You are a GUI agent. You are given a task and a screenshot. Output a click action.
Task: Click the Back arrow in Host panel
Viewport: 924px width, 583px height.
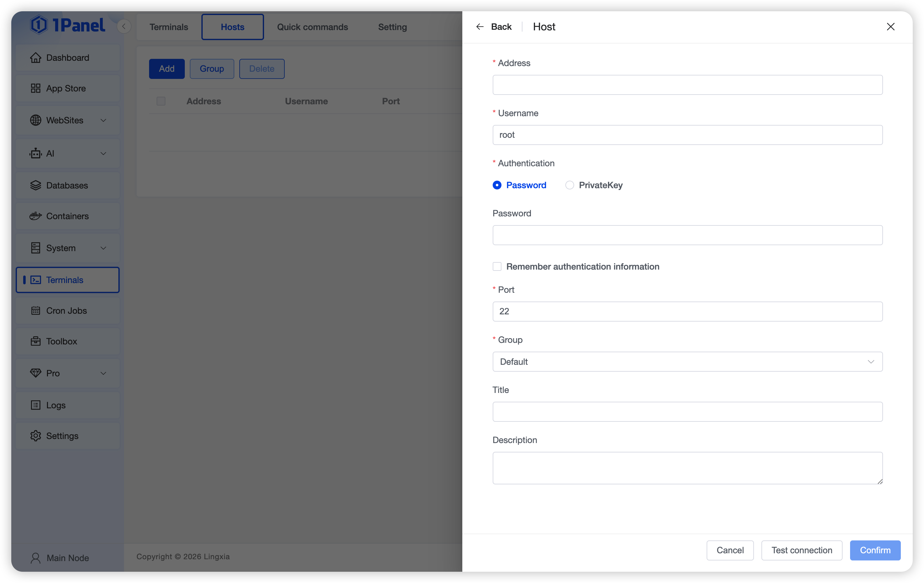[x=480, y=27]
